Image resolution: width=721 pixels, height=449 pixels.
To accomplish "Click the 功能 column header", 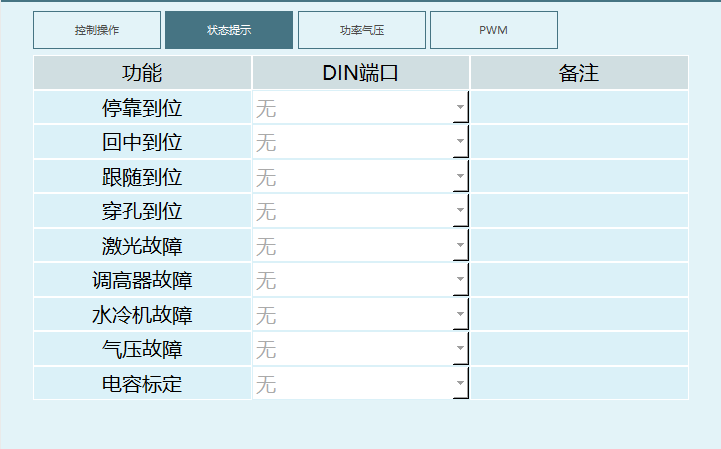I will [x=142, y=73].
